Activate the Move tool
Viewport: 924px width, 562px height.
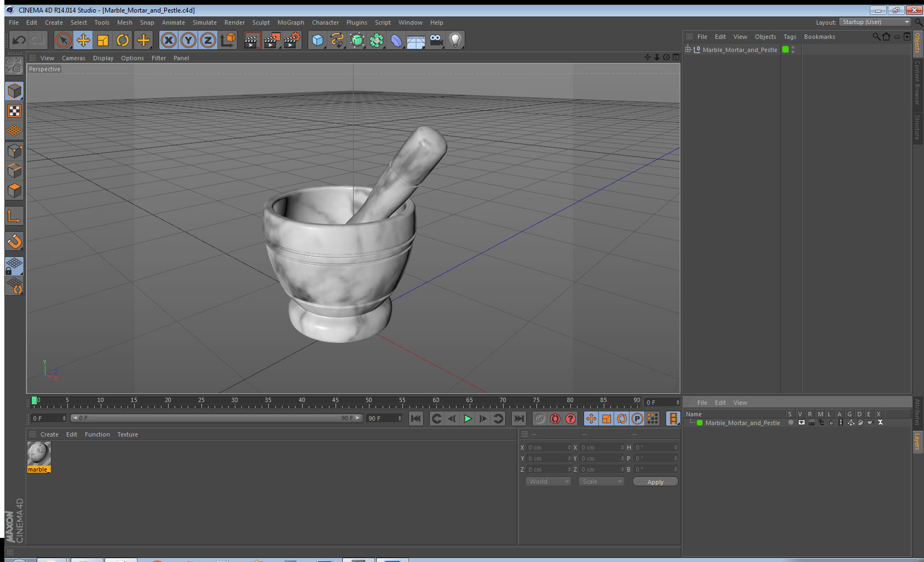(83, 40)
